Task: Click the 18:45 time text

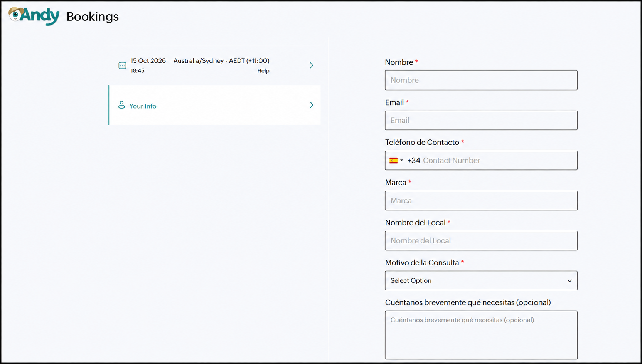Action: pyautogui.click(x=137, y=71)
